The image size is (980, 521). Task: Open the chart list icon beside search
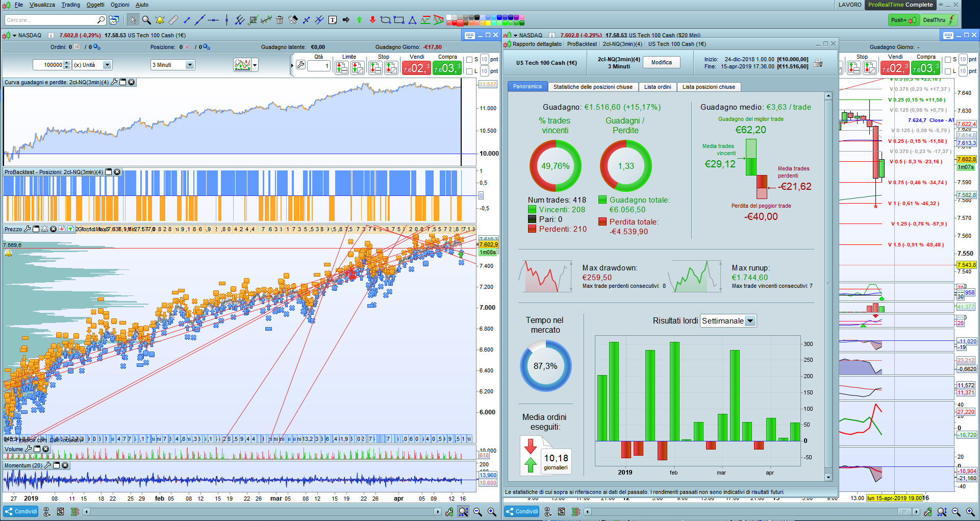click(x=114, y=20)
